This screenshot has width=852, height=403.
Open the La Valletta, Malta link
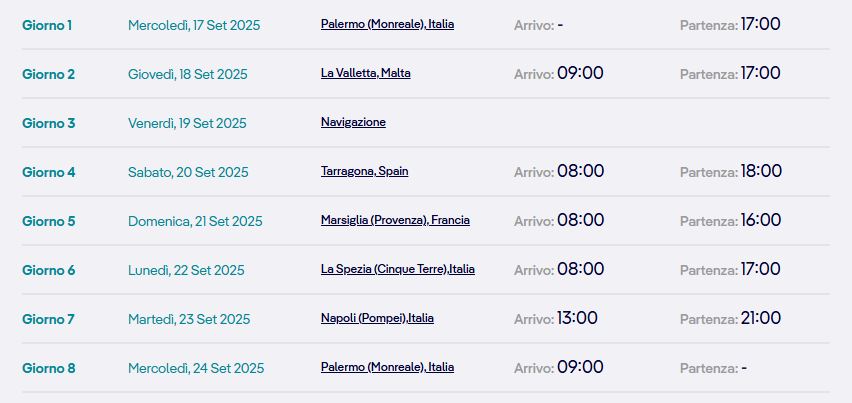click(366, 73)
